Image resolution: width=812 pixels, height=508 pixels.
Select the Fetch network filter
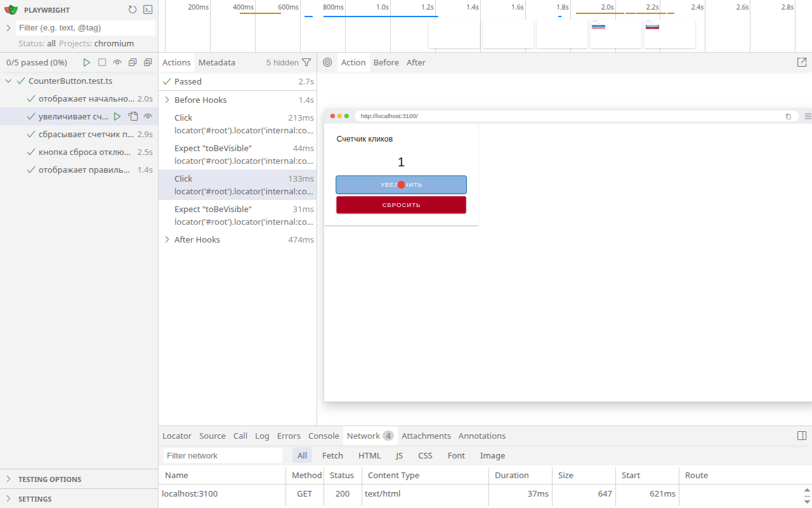coord(332,455)
